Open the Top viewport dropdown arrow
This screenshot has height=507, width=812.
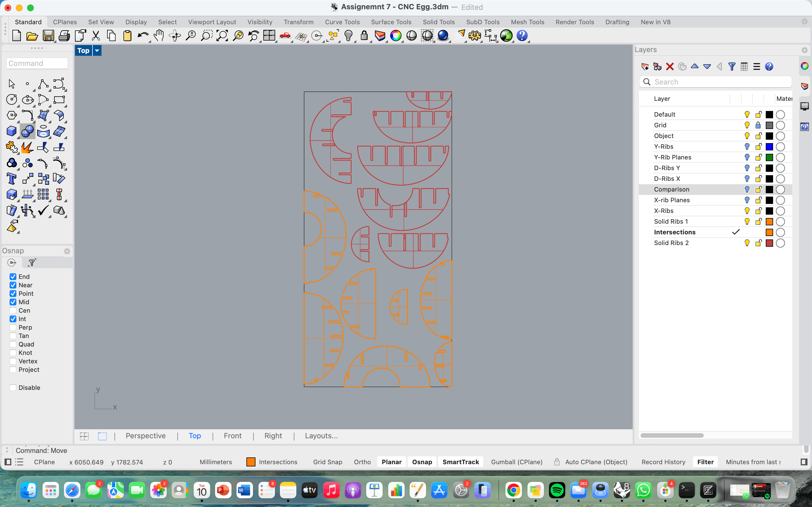click(x=97, y=51)
